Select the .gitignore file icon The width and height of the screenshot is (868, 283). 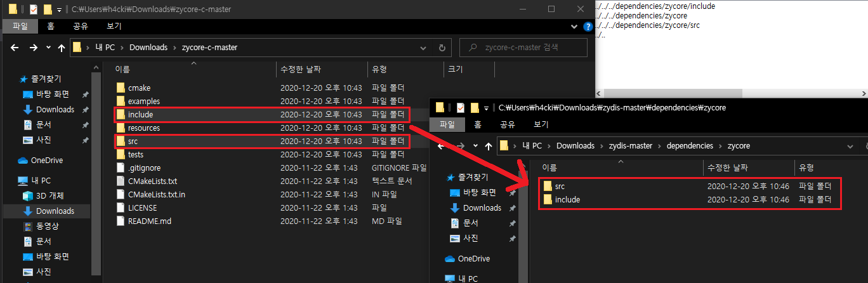tap(121, 168)
